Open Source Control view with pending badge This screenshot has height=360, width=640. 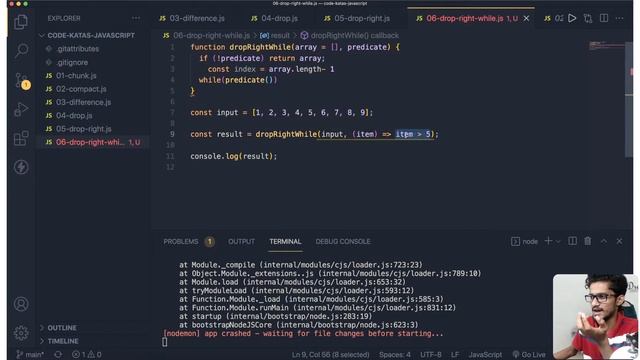tap(21, 80)
